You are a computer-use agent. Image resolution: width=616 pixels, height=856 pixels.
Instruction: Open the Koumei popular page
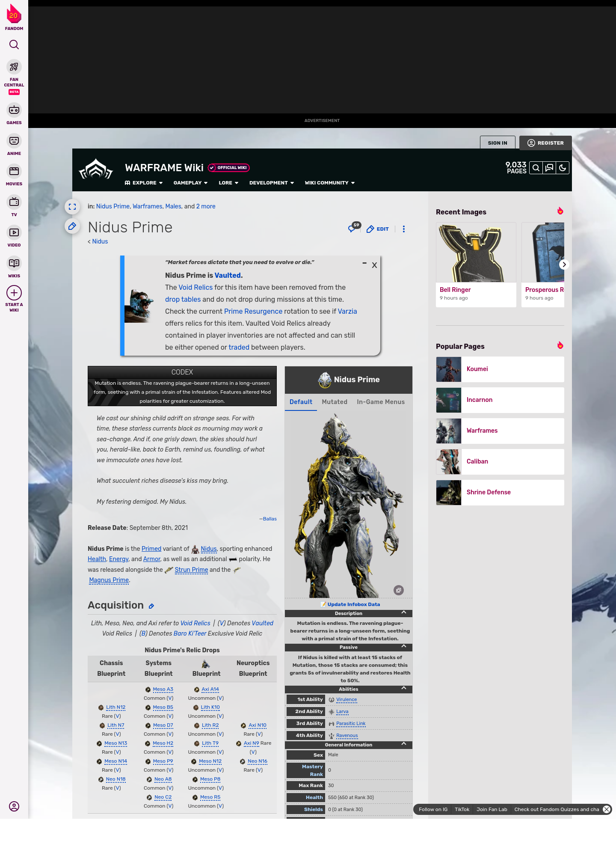(500, 369)
